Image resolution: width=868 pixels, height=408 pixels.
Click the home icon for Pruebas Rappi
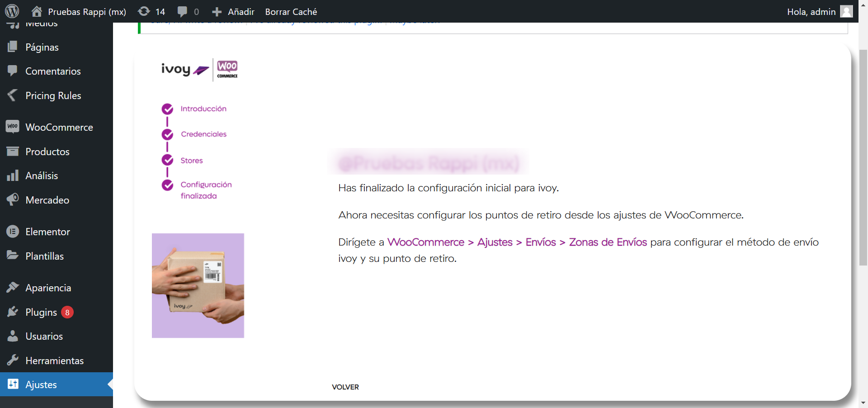[37, 11]
